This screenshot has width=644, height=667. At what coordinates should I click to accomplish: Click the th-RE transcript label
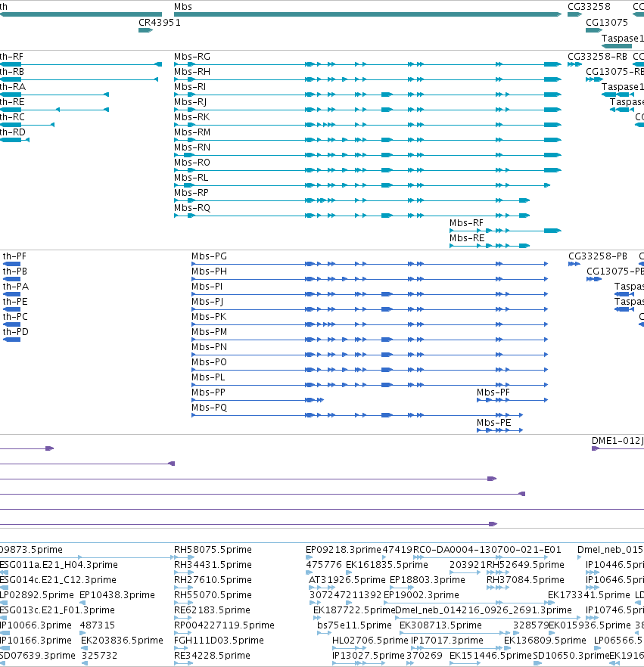(x=12, y=102)
